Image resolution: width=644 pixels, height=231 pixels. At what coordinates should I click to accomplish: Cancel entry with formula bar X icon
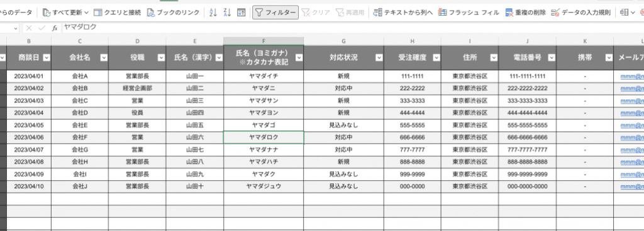[x=28, y=28]
